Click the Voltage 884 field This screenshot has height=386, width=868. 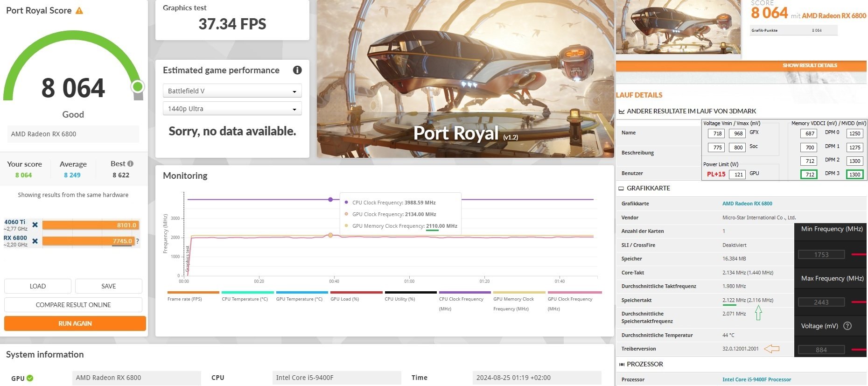point(821,350)
